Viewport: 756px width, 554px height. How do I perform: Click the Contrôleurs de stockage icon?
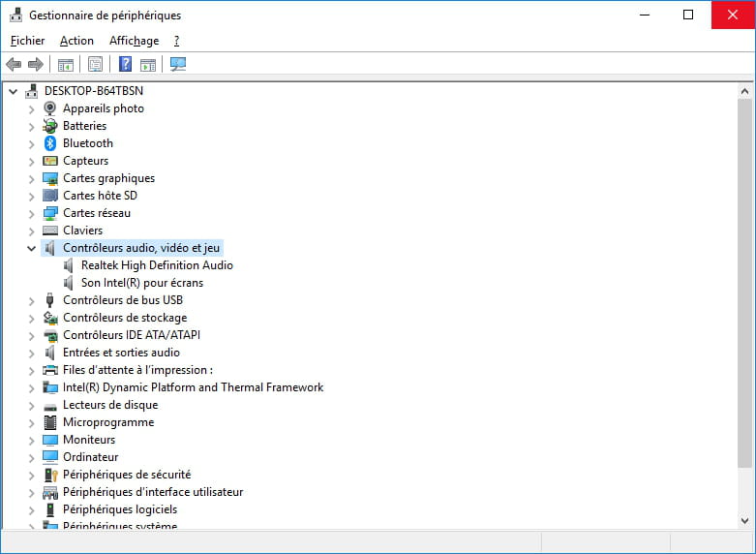click(x=50, y=318)
